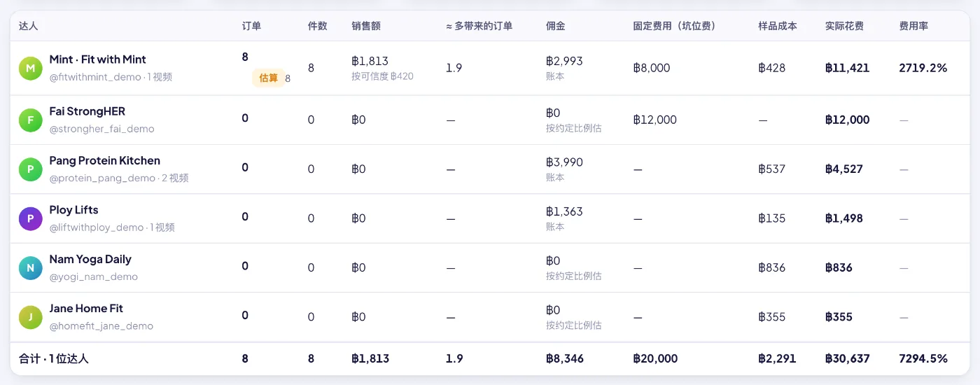Click the total expense rate 7294.5%

[x=923, y=359]
